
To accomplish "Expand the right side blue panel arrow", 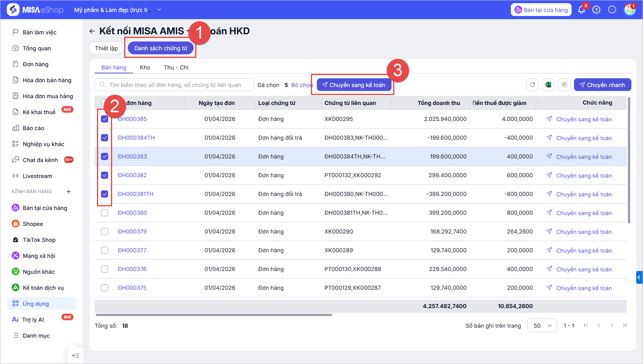I will click(x=639, y=277).
